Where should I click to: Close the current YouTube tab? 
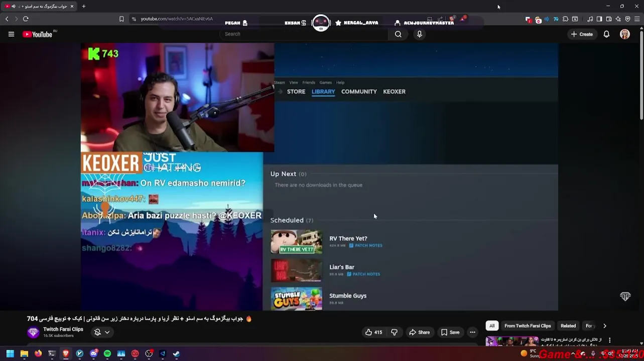72,6
